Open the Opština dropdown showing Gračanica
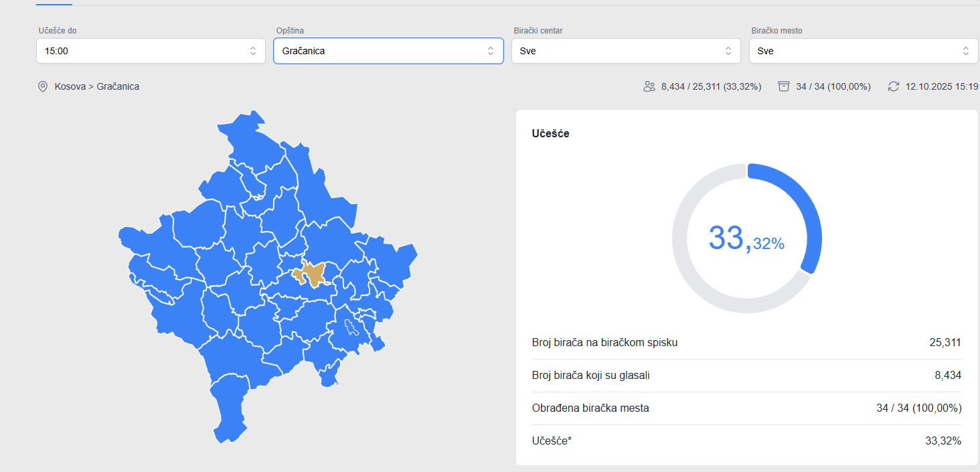The height and width of the screenshot is (472, 980). click(x=388, y=51)
